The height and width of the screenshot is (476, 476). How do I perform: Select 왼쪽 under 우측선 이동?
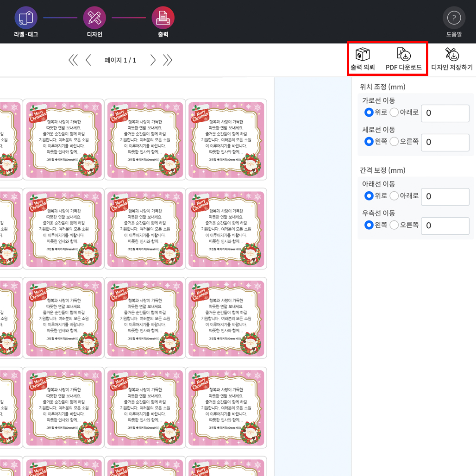point(369,225)
